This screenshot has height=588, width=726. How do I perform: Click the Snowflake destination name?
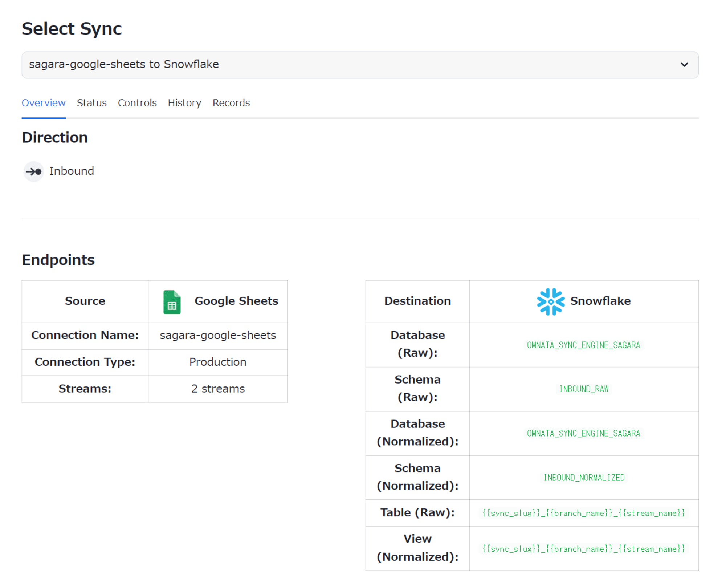600,301
